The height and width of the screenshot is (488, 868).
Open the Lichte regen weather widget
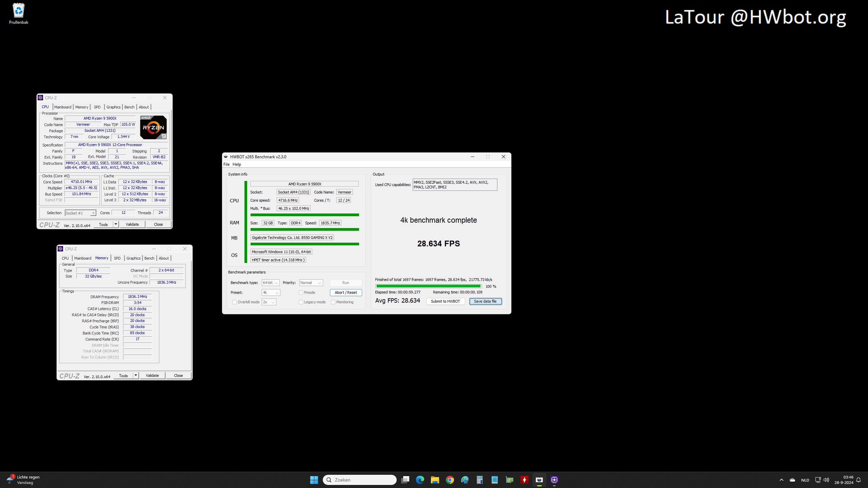pos(23,480)
